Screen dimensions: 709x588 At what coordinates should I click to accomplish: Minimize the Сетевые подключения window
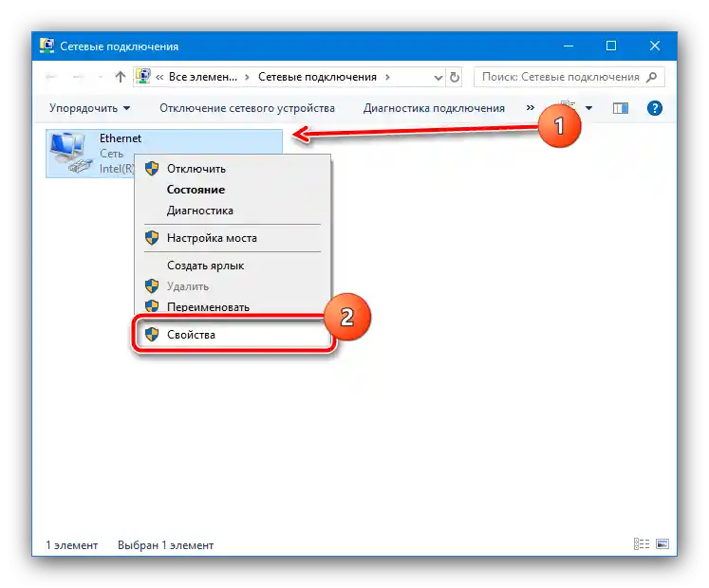(569, 46)
